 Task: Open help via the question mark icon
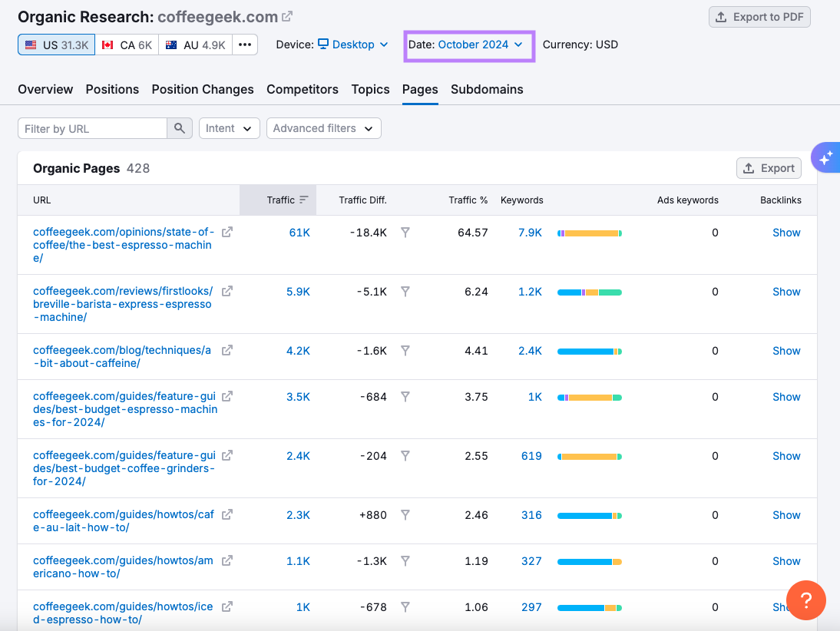(806, 600)
